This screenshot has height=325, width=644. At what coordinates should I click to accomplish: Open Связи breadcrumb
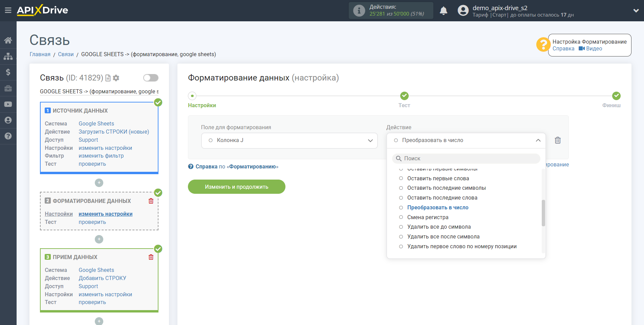pos(66,54)
